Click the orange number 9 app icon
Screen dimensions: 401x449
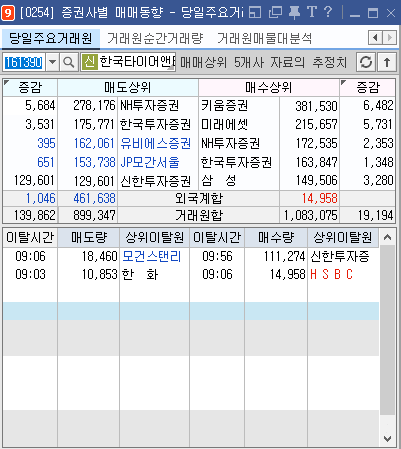point(8,13)
